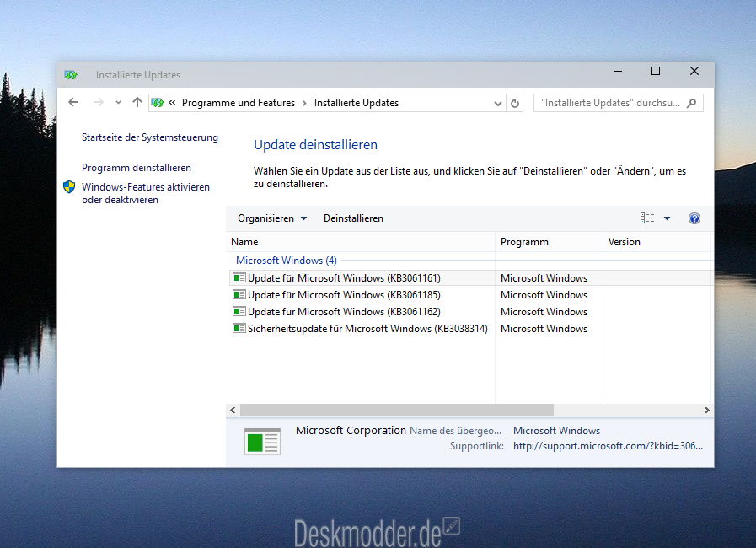Screen dimensions: 756x548
Task: Click "Microsoft Windows" program cell for KB3061185
Action: pos(544,295)
